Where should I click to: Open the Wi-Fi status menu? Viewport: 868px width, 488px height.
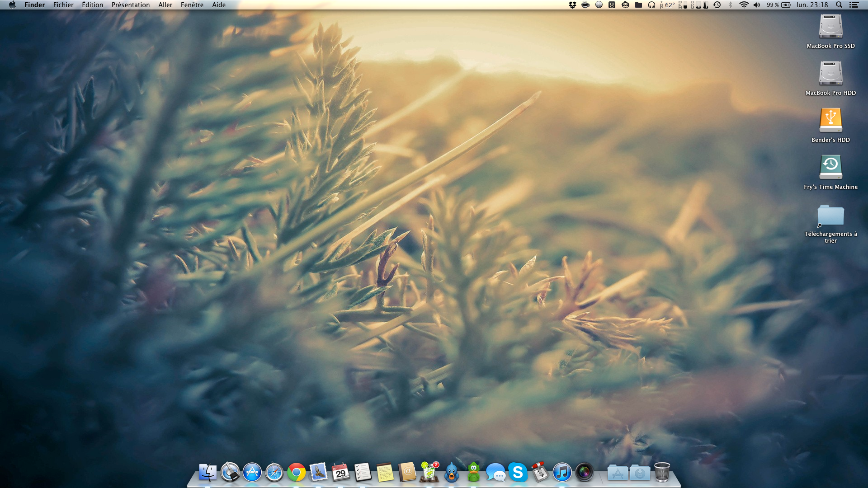(x=744, y=5)
